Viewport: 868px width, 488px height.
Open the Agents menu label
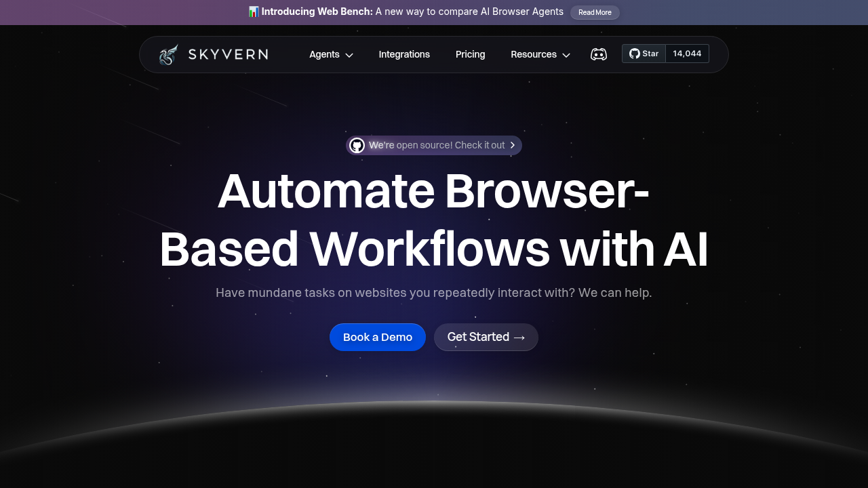point(324,54)
